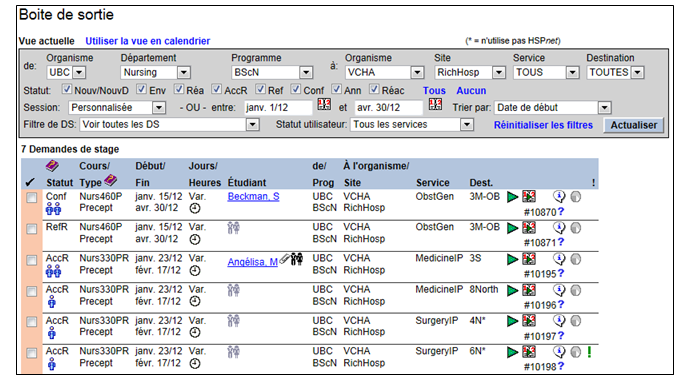The width and height of the screenshot is (688, 382).
Task: Open calendar picker beside avr. 30/12 date
Action: click(x=435, y=105)
